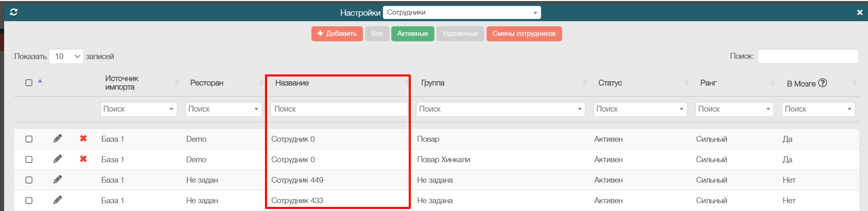Open the Сотрудники settings dropdown
Screen dimensions: 868x211
point(462,12)
